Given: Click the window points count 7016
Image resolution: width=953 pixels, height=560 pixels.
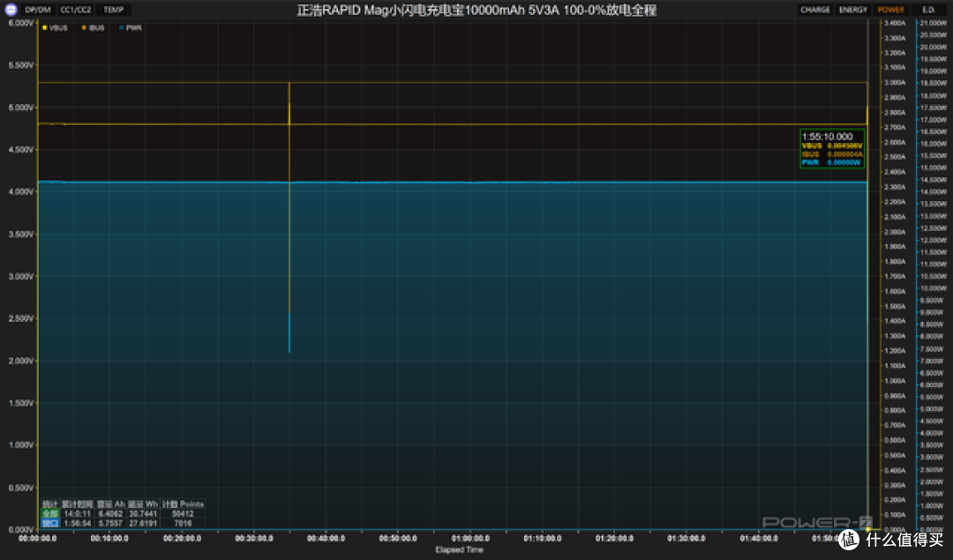Looking at the screenshot, I should tap(183, 523).
